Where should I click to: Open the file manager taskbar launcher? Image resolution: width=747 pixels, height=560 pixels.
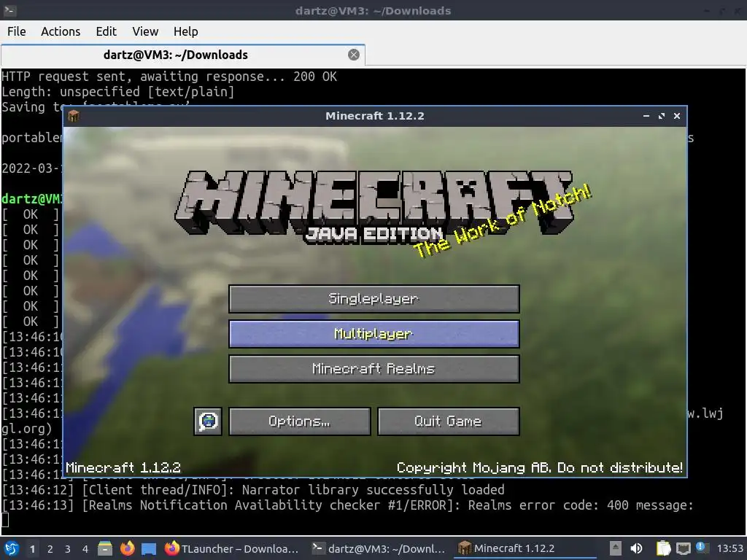105,548
